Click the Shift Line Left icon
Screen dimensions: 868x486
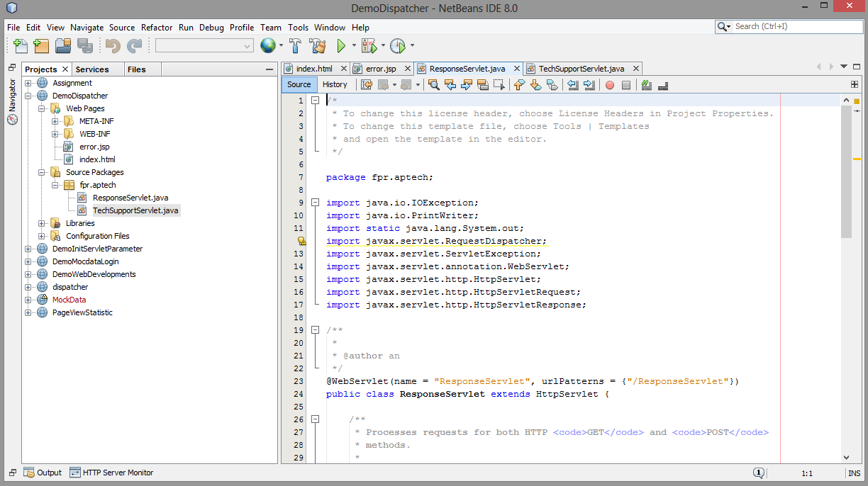[x=572, y=85]
